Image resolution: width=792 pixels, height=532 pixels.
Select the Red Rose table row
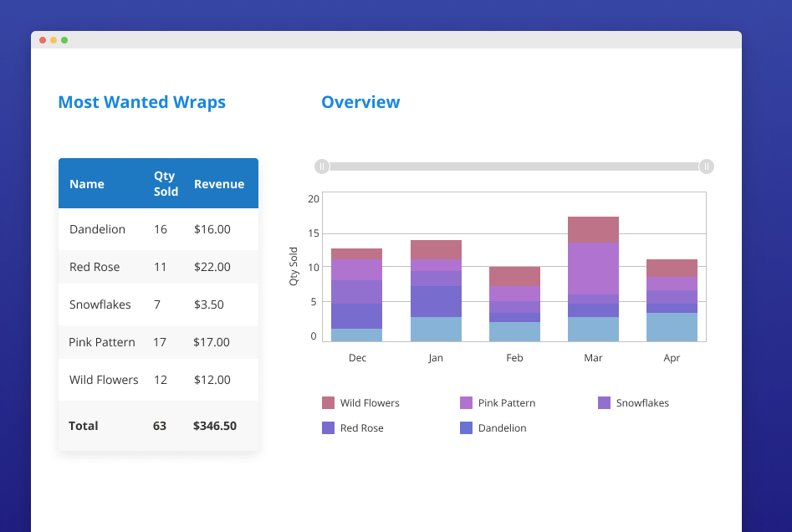pyautogui.click(x=158, y=267)
